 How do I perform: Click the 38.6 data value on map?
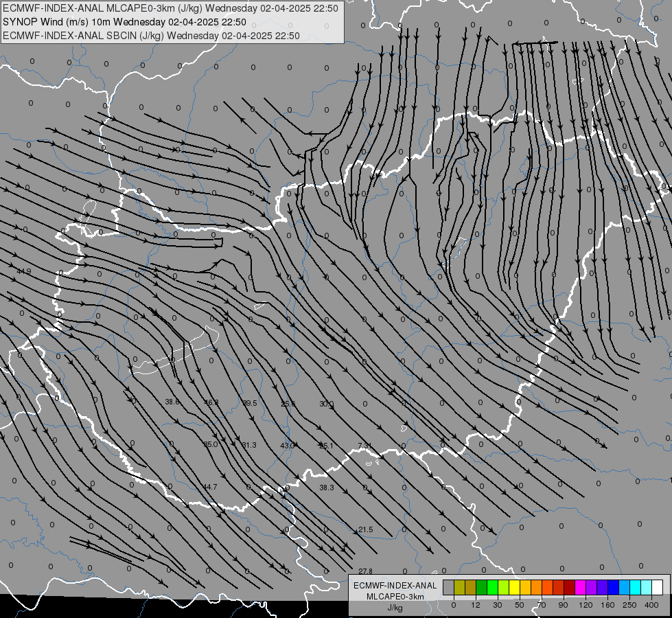pos(172,402)
